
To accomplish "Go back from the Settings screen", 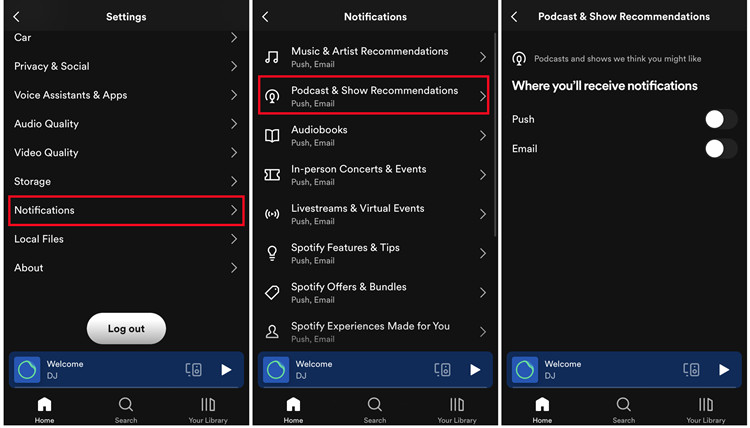I will click(16, 17).
